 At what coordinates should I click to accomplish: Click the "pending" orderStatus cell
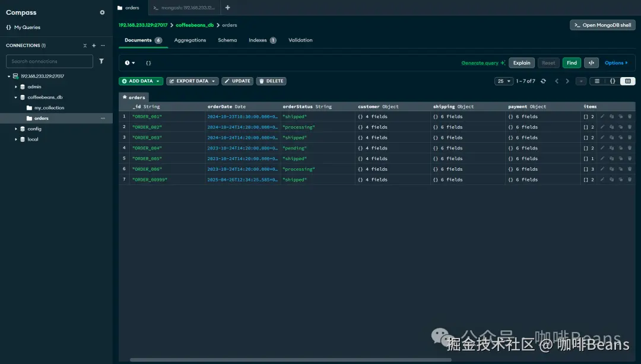pyautogui.click(x=318, y=148)
